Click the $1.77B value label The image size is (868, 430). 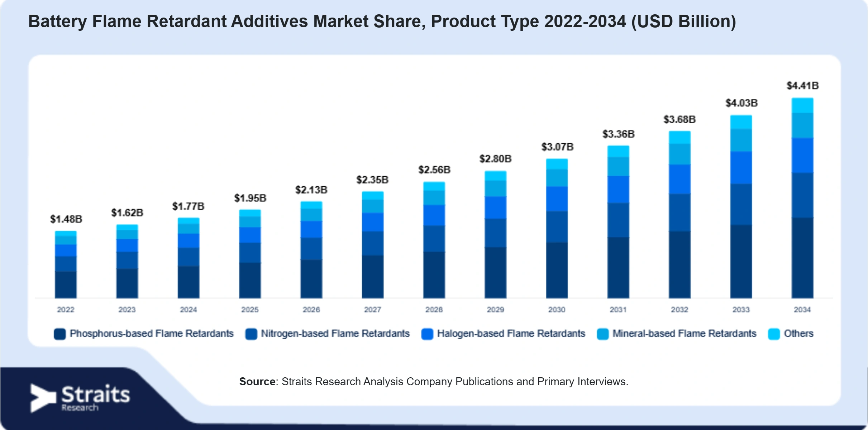tap(189, 206)
